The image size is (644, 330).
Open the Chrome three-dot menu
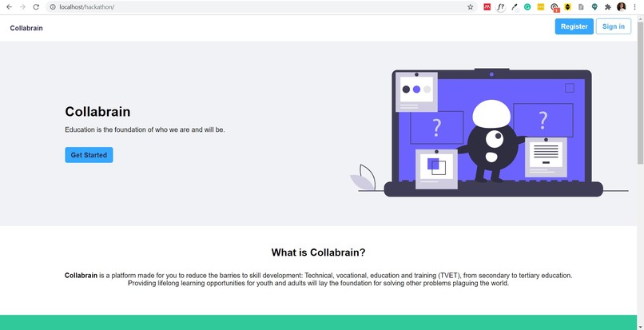[x=635, y=7]
